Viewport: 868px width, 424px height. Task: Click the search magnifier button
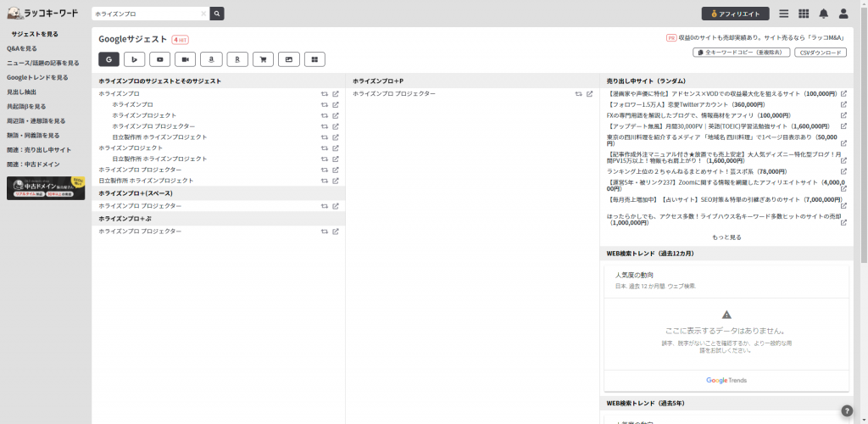[217, 14]
